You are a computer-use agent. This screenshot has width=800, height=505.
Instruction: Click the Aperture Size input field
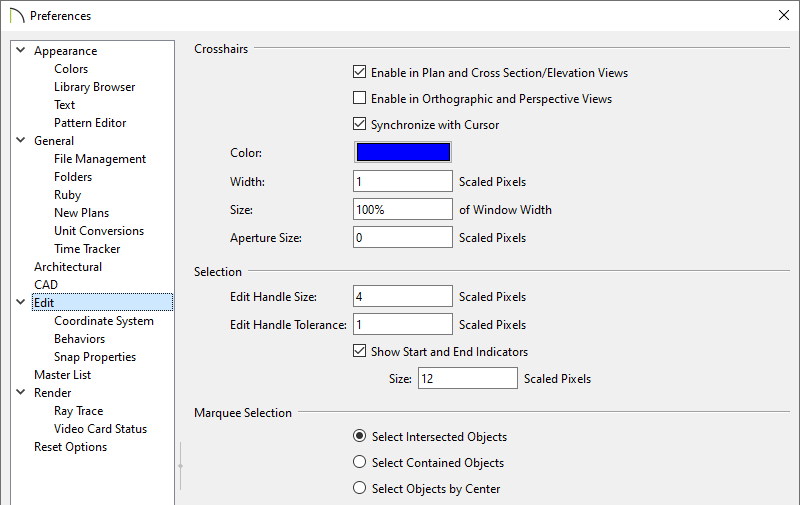click(403, 237)
